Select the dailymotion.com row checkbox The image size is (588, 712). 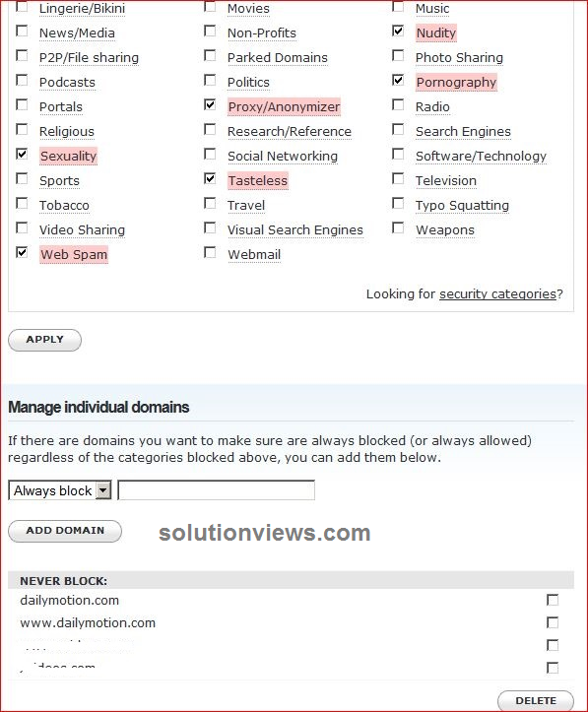(553, 600)
